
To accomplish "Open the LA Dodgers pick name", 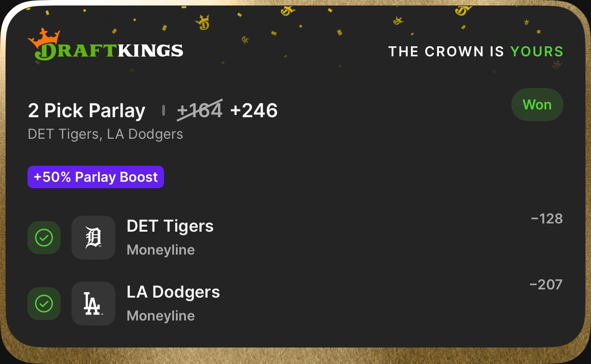I will (173, 292).
